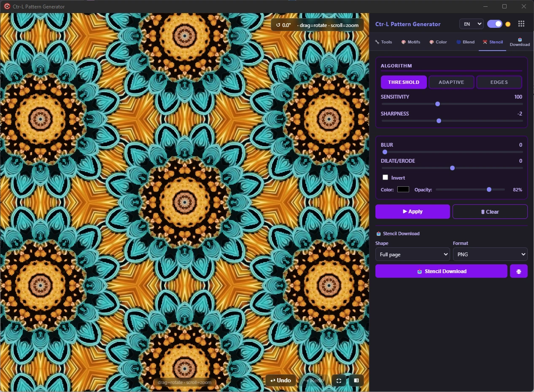Open the EN language dropdown
The width and height of the screenshot is (534, 392).
click(471, 24)
